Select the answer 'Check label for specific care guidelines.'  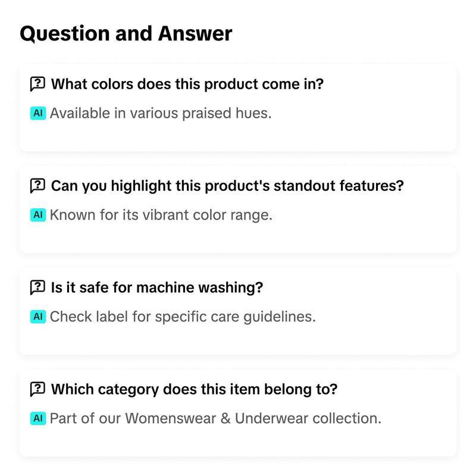tap(183, 317)
